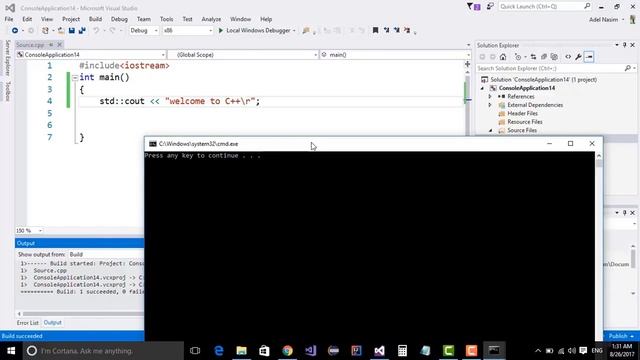This screenshot has width=640, height=360.
Task: Open the Debug menu
Action: click(x=119, y=19)
